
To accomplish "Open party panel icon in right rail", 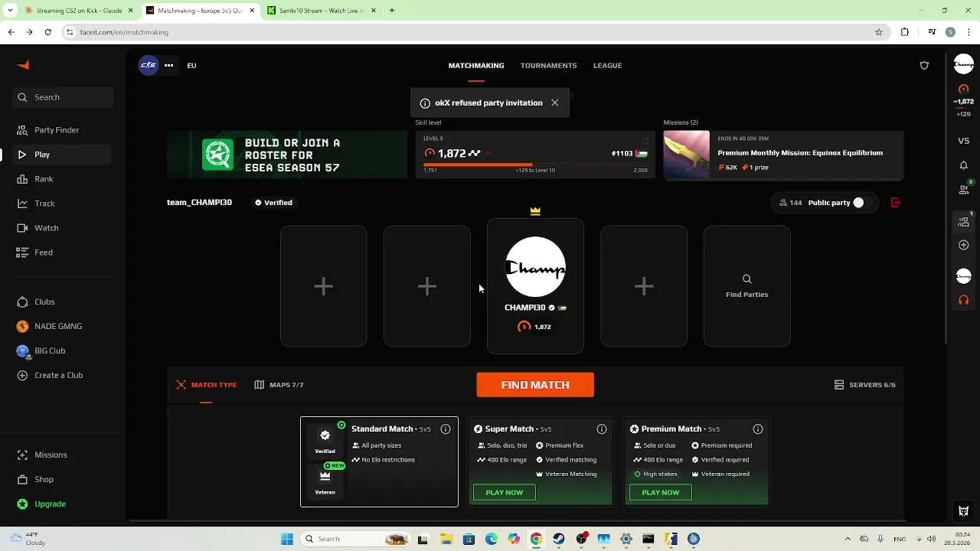I will point(964,221).
